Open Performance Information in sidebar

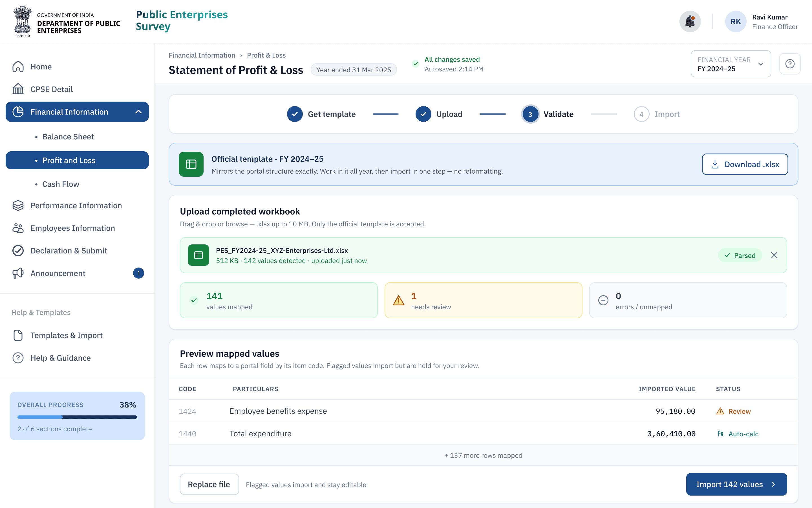pyautogui.click(x=76, y=205)
